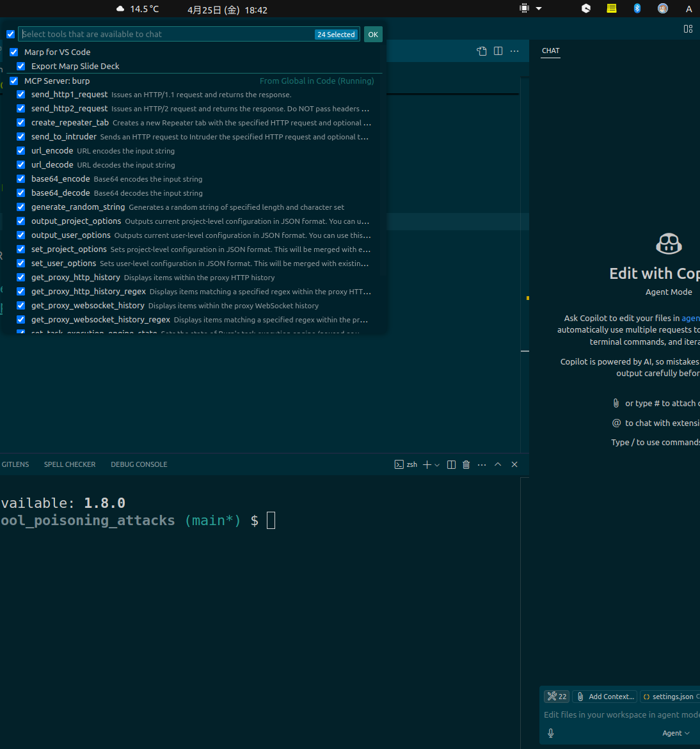Create a new terminal with plus icon
The image size is (700, 749).
click(427, 464)
